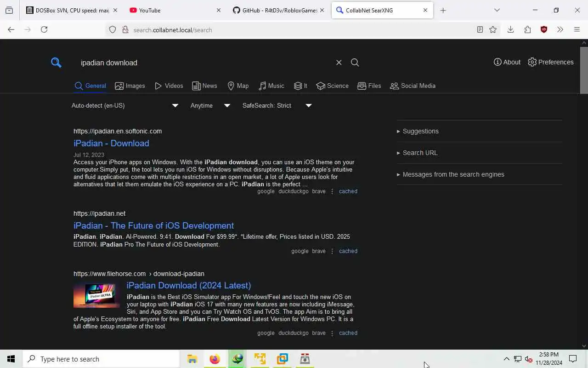
Task: Open the notification center icon
Action: [573, 359]
